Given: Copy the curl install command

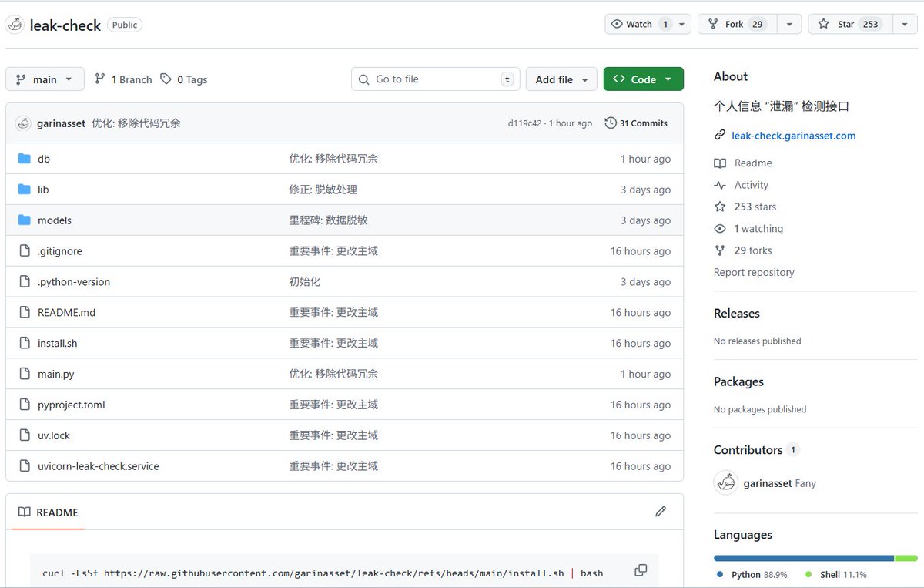Looking at the screenshot, I should click(x=640, y=569).
